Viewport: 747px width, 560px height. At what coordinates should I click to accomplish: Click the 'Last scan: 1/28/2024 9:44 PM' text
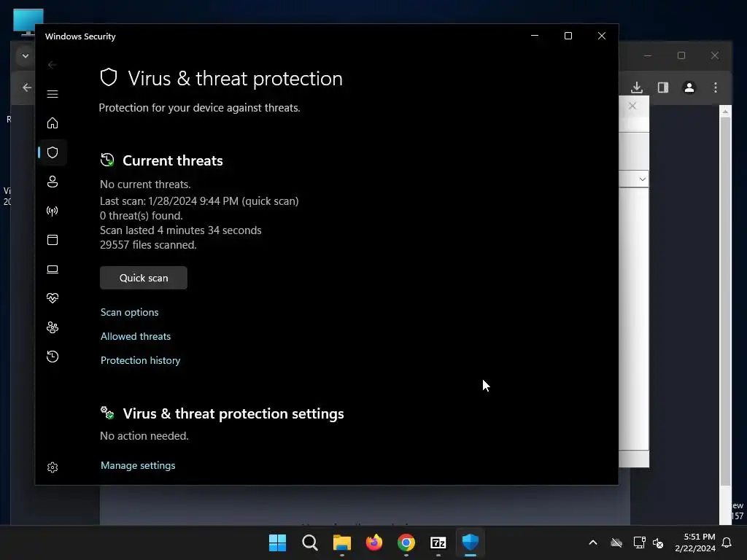click(x=169, y=201)
